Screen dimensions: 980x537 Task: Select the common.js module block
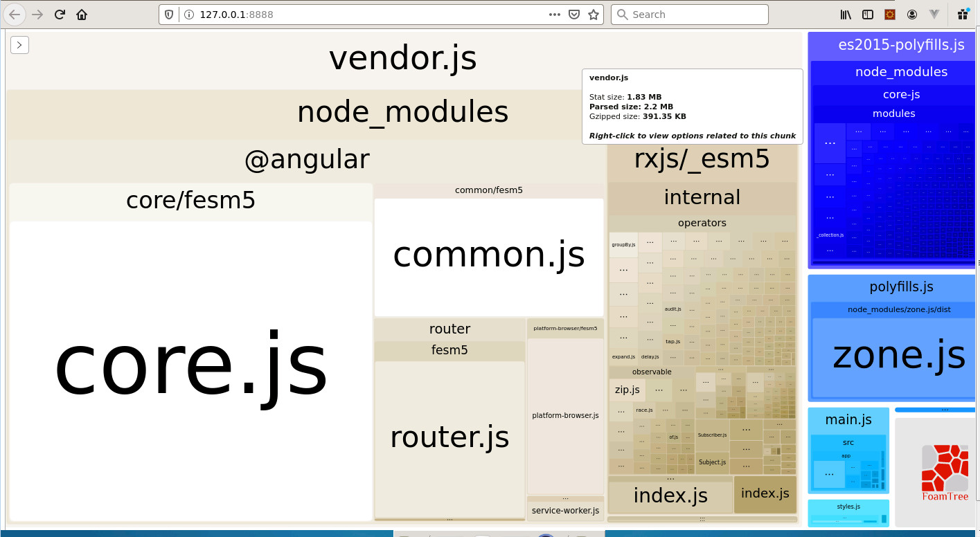pos(488,256)
